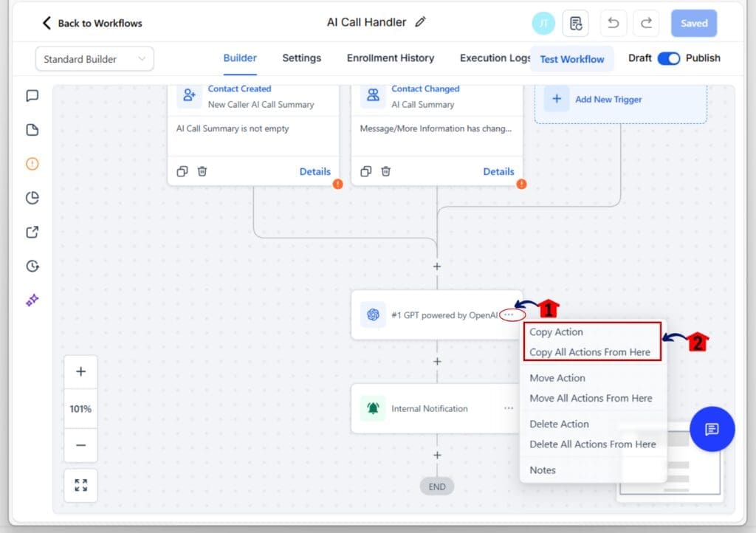Viewport: 756px width, 533px height.
Task: Click the pencil to rename AI Call Handler
Action: [420, 22]
